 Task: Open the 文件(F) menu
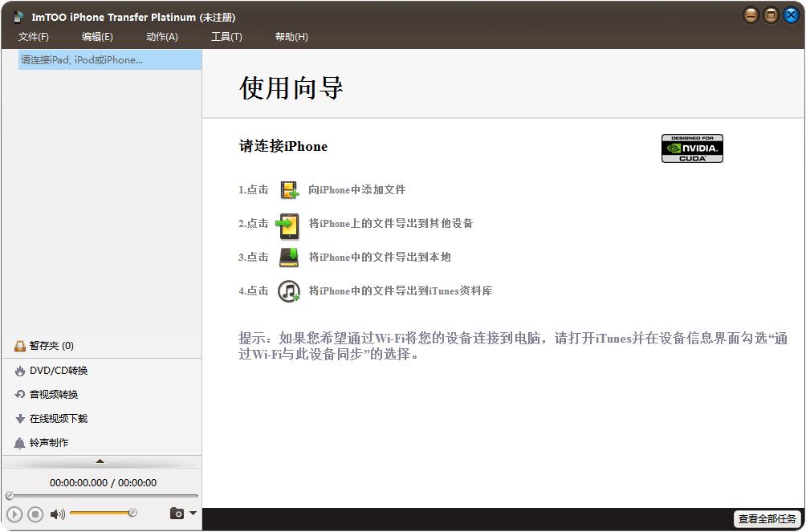click(33, 36)
